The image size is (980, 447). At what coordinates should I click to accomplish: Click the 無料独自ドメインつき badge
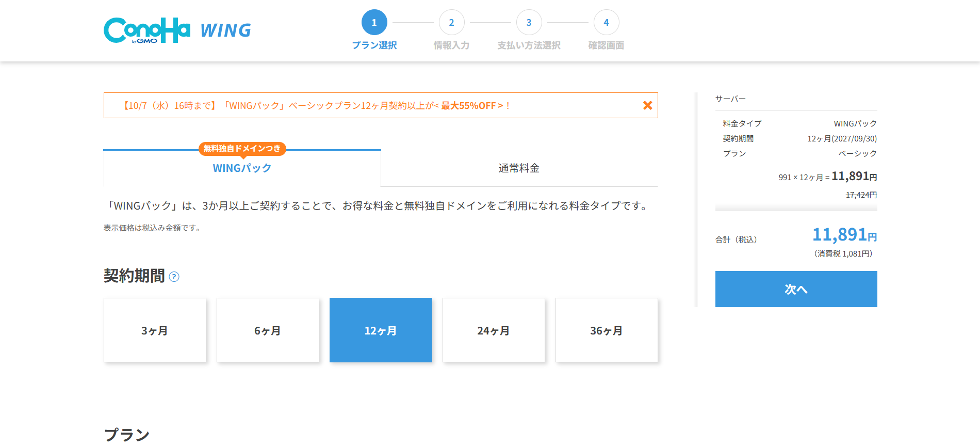click(x=242, y=149)
